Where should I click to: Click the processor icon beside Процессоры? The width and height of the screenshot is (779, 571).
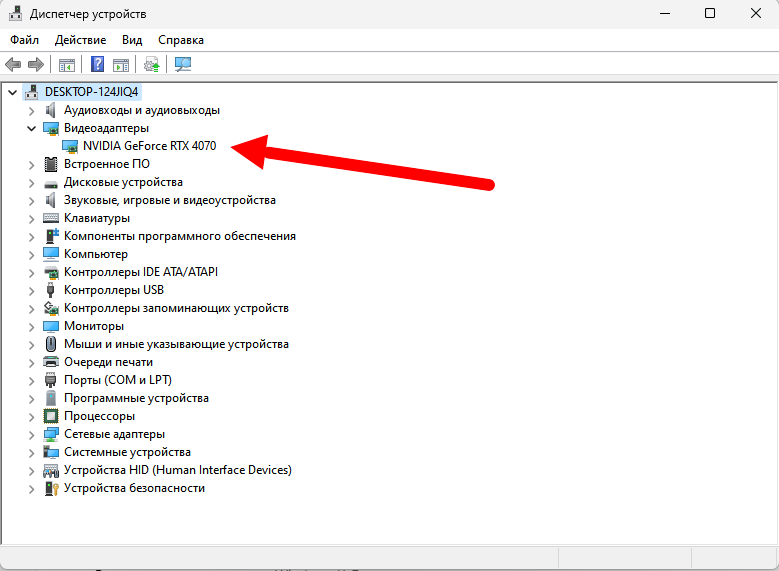(x=51, y=416)
